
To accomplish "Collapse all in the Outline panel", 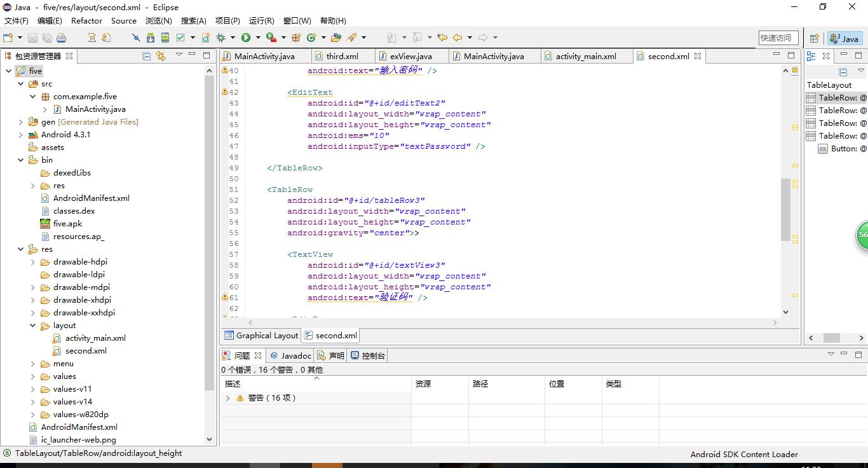I will (x=843, y=72).
